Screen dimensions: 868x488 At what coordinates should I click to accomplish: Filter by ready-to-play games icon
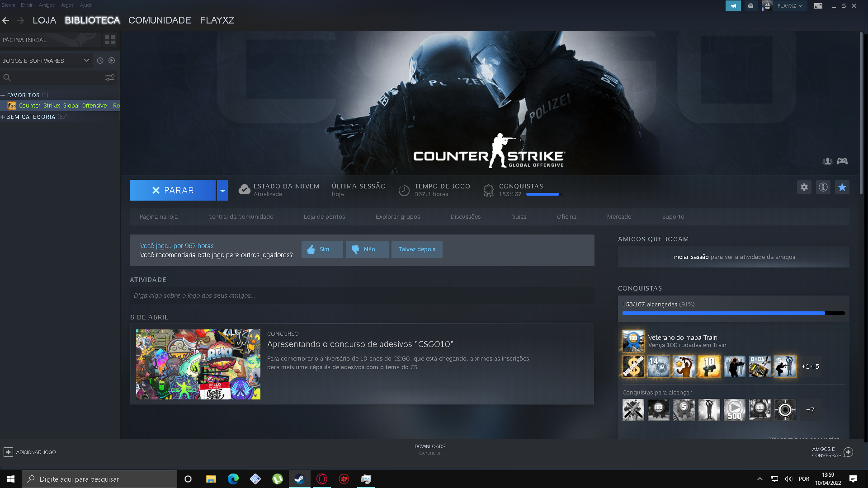(112, 61)
